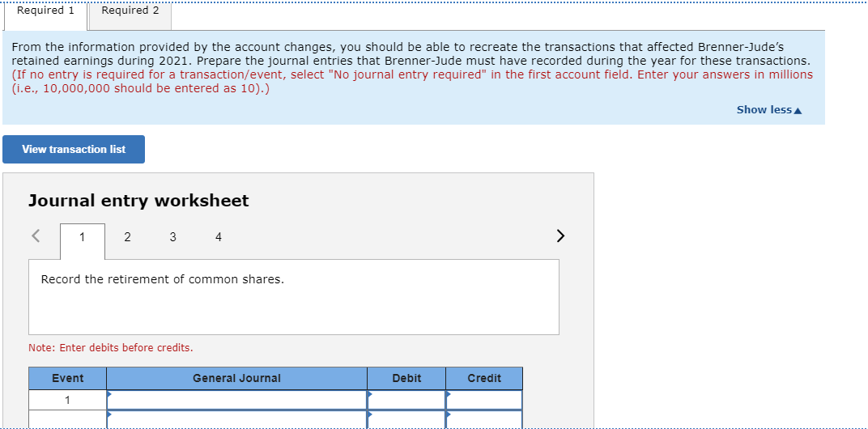Click the Event column header
The width and height of the screenshot is (868, 429).
(x=67, y=379)
